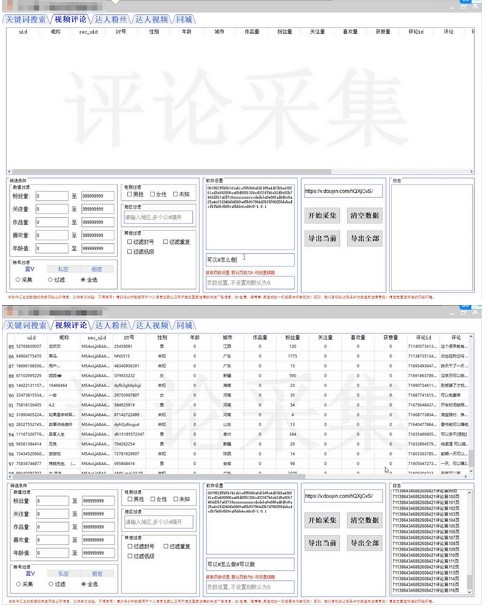Viewport: 488px width, 611px height.
Task: Enable 过滤重复 checkbox in lower window
Action: pyautogui.click(x=166, y=547)
